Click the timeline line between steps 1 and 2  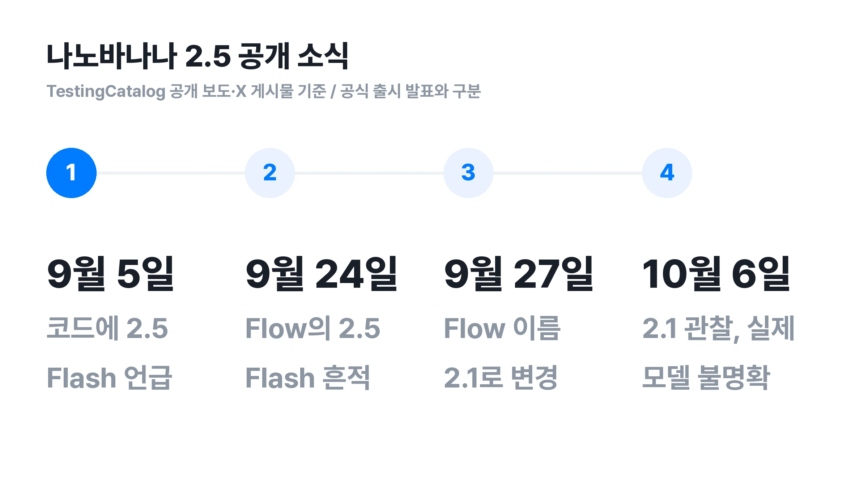pos(171,173)
